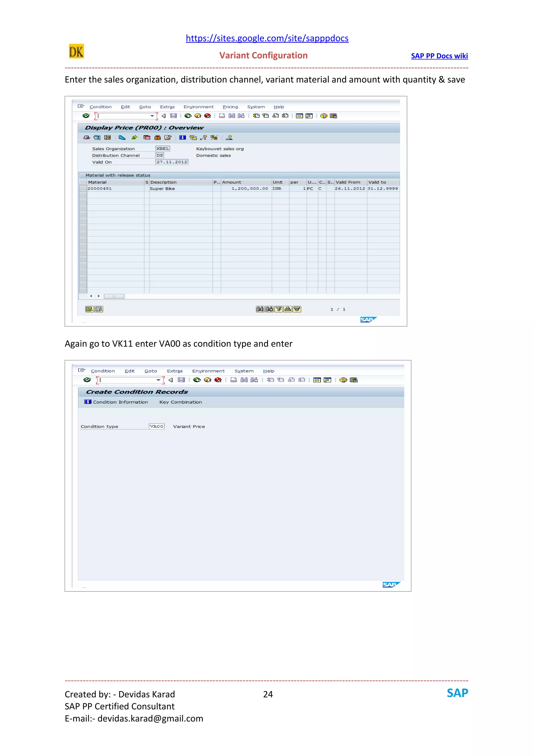534x756 pixels.
Task: Click the Description column header
Action: pos(181,182)
